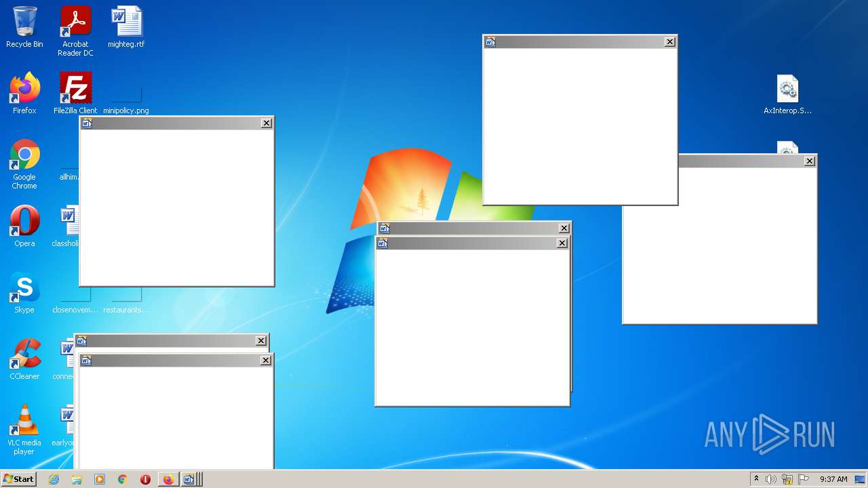Launch the Opera desktop shortcut

(x=24, y=226)
